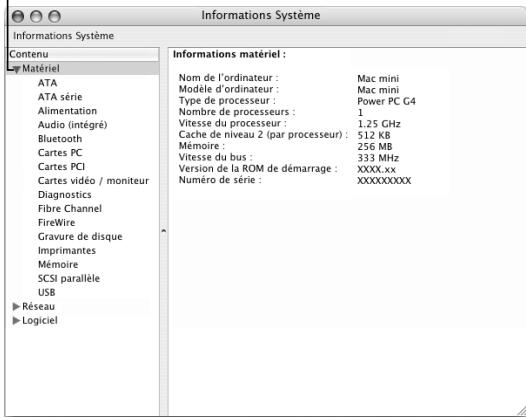Open Cartes vidéo / moniteur

tap(93, 180)
